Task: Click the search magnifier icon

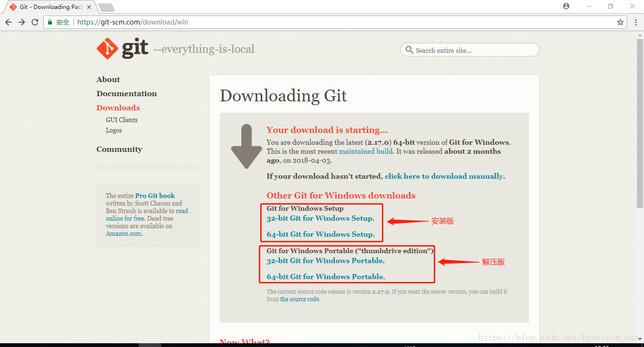Action: tap(409, 50)
